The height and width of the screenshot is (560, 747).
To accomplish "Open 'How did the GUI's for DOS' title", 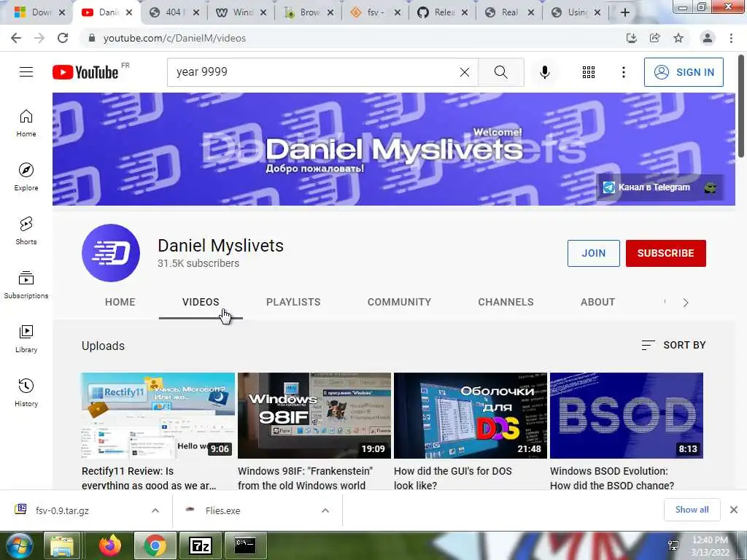I will tap(452, 478).
